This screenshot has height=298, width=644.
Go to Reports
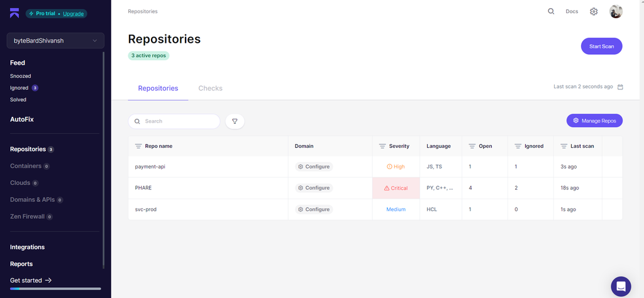21,264
